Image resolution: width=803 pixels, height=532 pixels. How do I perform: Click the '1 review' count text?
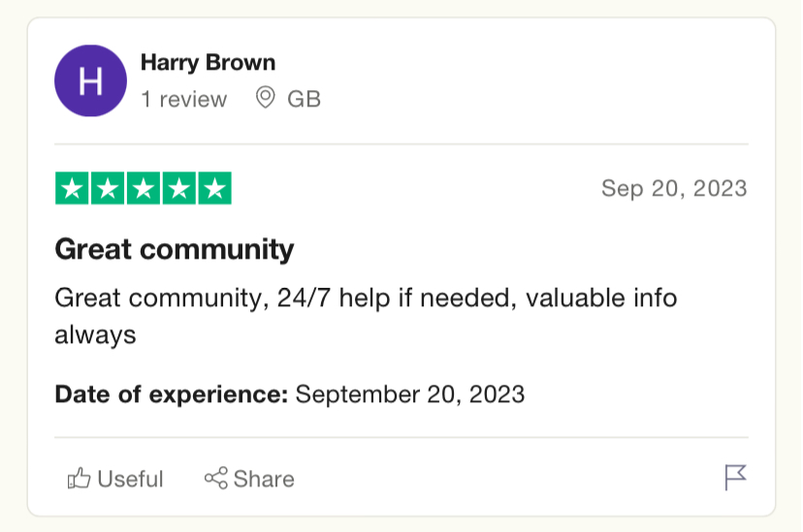[184, 99]
